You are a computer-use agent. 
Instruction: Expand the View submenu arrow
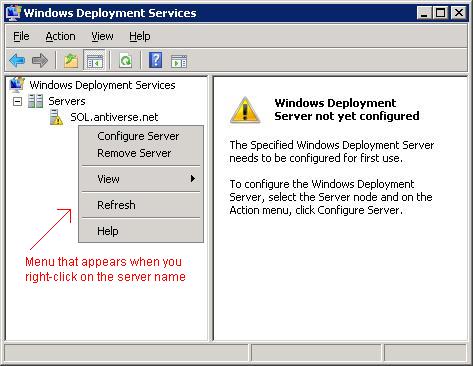pyautogui.click(x=192, y=179)
